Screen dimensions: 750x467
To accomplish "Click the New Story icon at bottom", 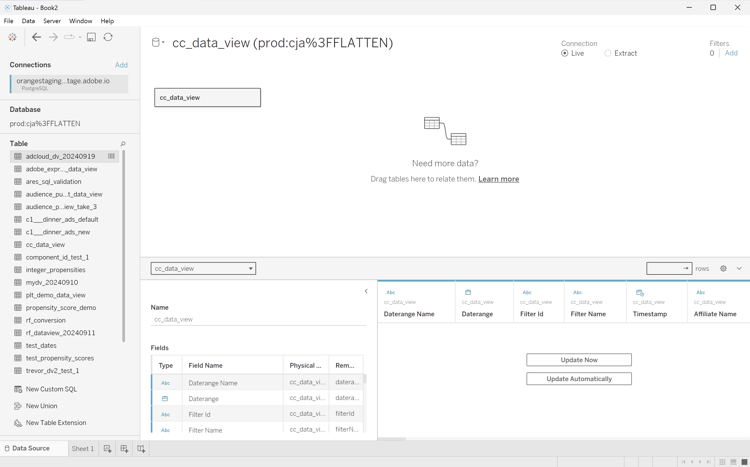I will tap(141, 448).
